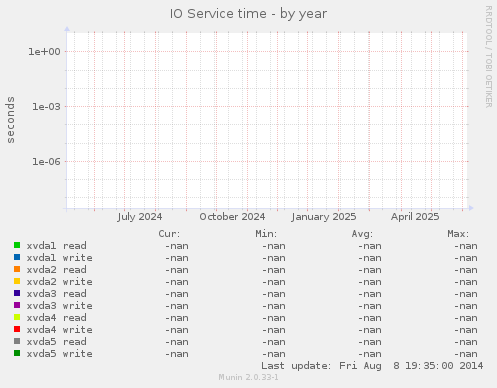This screenshot has width=497, height=388.
Task: Select the 'xvda3 read' legend label
Action: pyautogui.click(x=56, y=294)
